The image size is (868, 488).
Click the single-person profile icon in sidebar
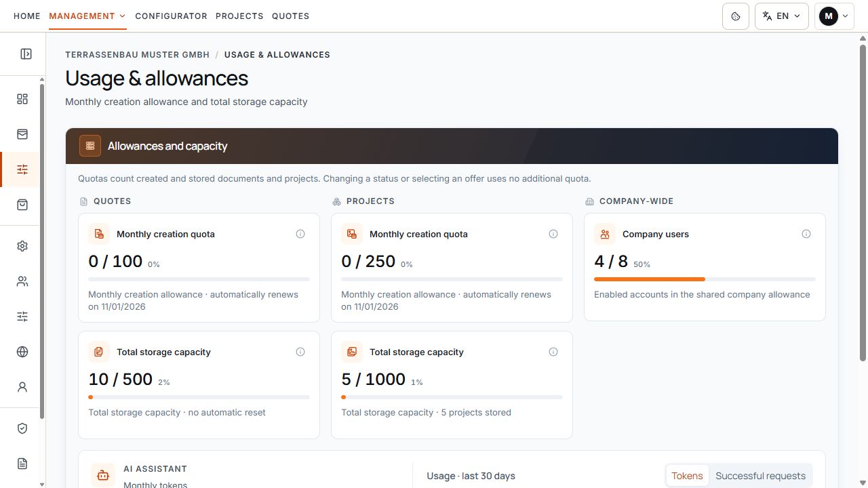(22, 387)
